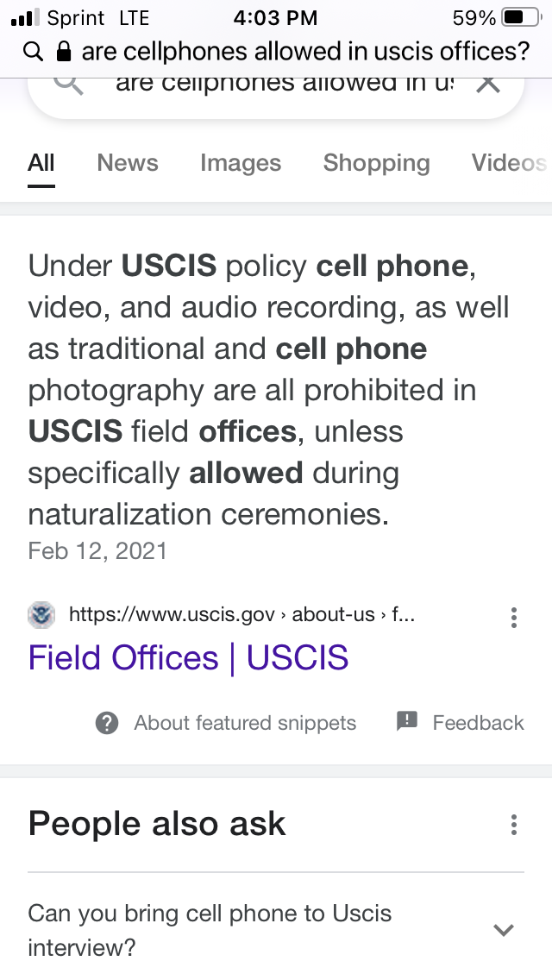Tap the search box magnifier icon

tap(69, 84)
